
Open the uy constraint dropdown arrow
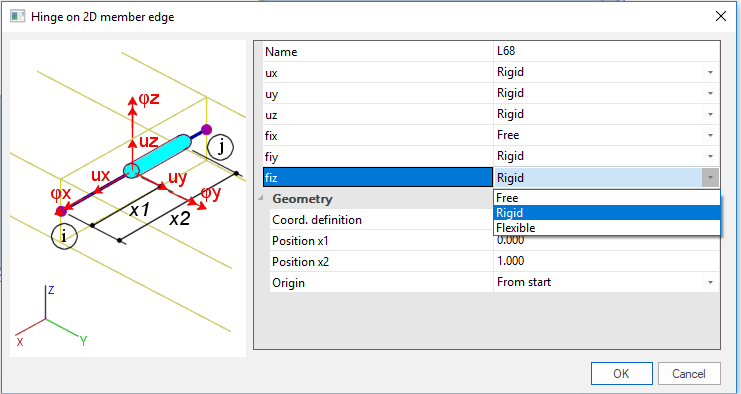tap(710, 94)
